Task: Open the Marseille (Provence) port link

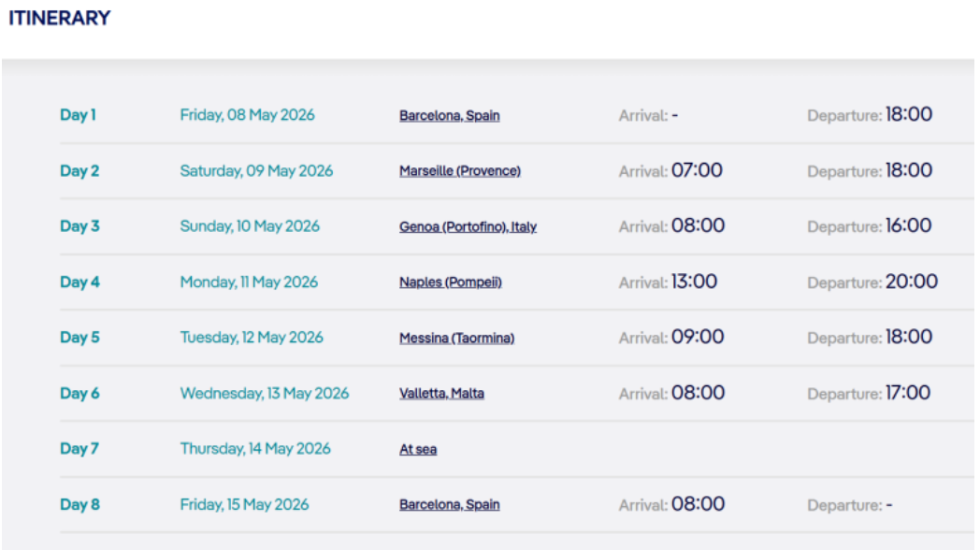Action: (x=459, y=171)
